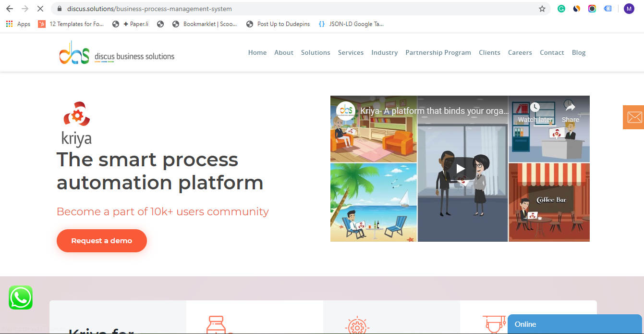Screen dimensions: 644x334
Task: Open the Services menu
Action: point(351,52)
